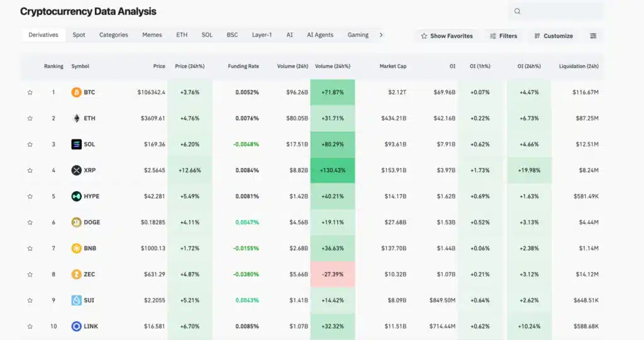644x340 pixels.
Task: Click the Show Favorites button
Action: [447, 36]
